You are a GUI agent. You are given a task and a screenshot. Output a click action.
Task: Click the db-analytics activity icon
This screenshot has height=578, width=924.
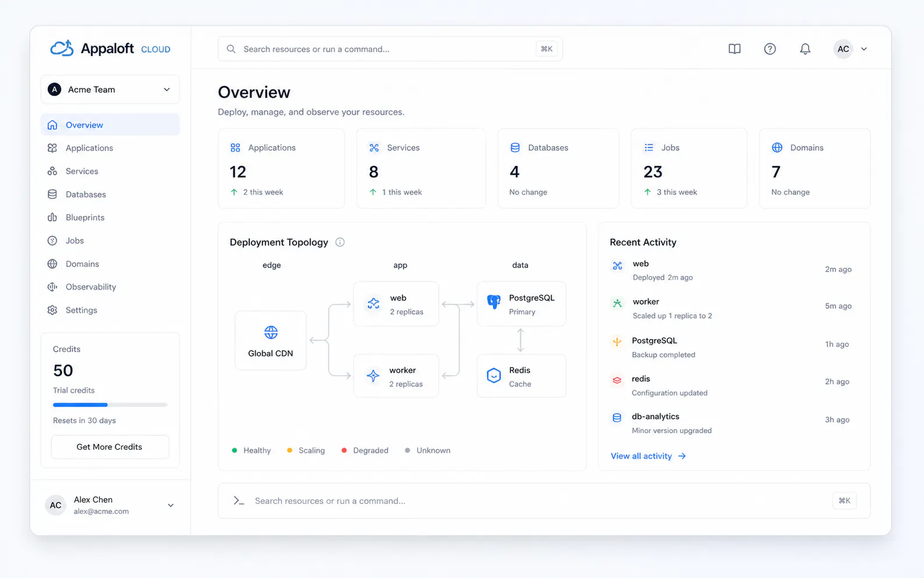pos(617,418)
